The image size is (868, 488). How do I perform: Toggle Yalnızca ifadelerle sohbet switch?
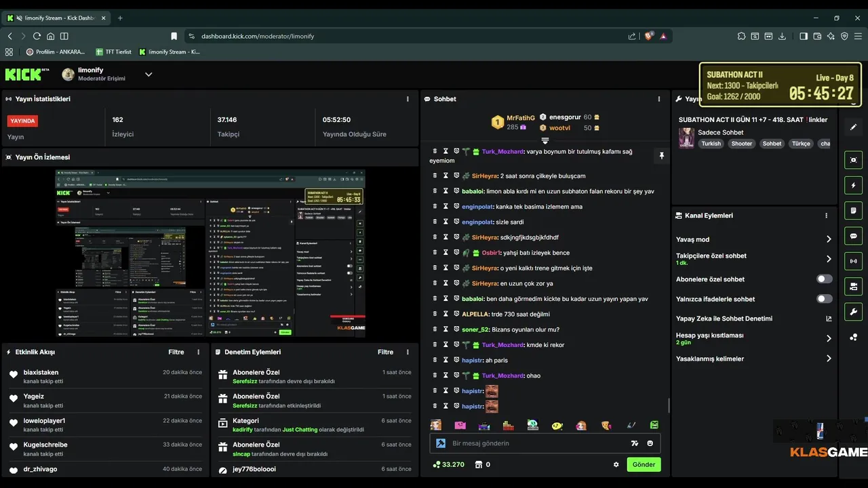click(824, 299)
